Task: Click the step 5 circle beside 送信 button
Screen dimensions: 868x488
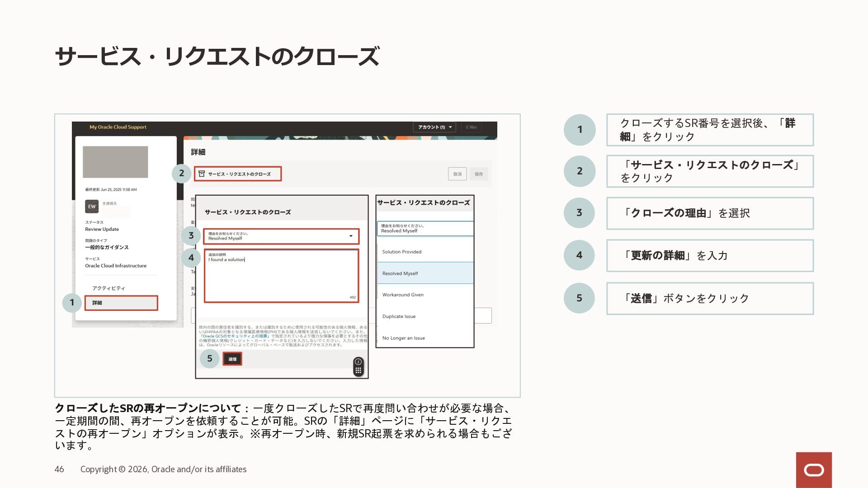Action: point(209,359)
